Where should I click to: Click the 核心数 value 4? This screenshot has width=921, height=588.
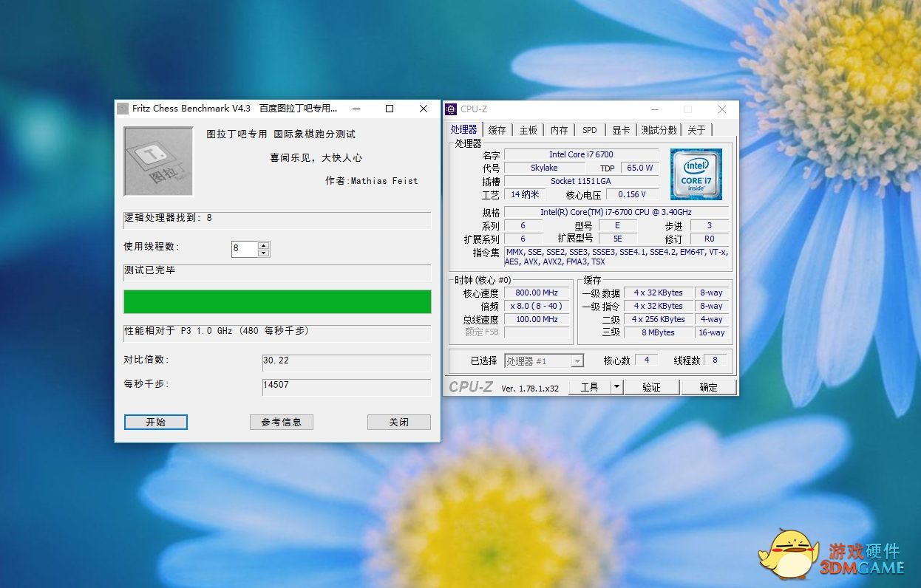pyautogui.click(x=647, y=360)
